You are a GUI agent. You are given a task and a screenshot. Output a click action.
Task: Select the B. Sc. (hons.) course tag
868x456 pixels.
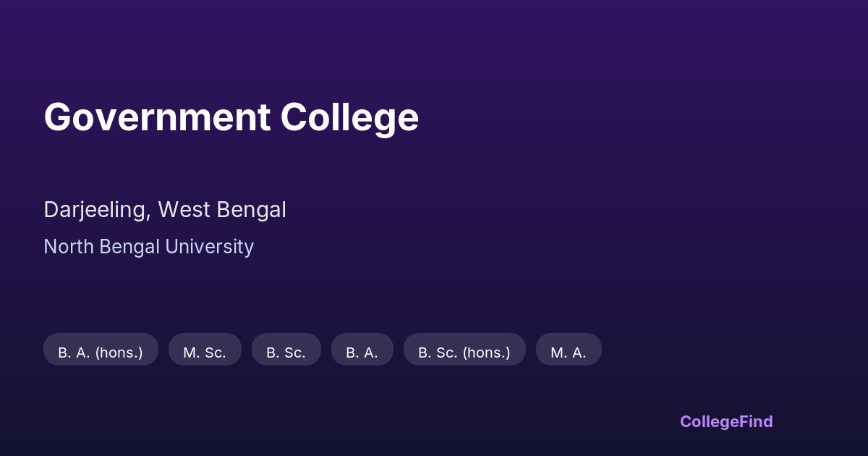[464, 352]
